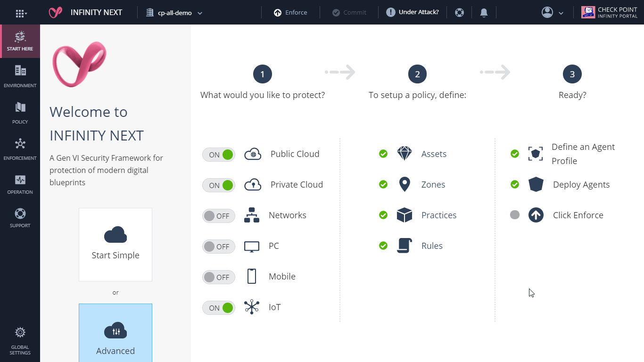Click the gray status dot beside Click Enforce
Image resolution: width=644 pixels, height=362 pixels.
[x=515, y=215]
